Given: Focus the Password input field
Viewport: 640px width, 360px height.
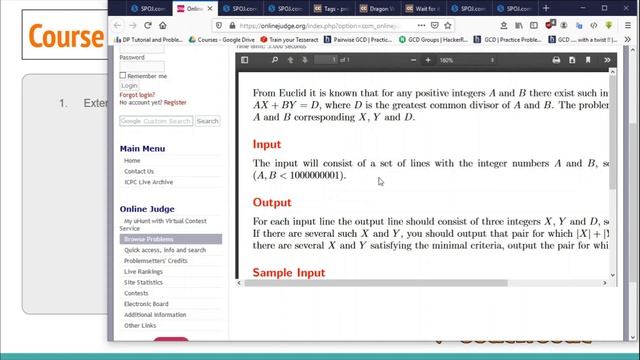Looking at the screenshot, I should click(142, 66).
